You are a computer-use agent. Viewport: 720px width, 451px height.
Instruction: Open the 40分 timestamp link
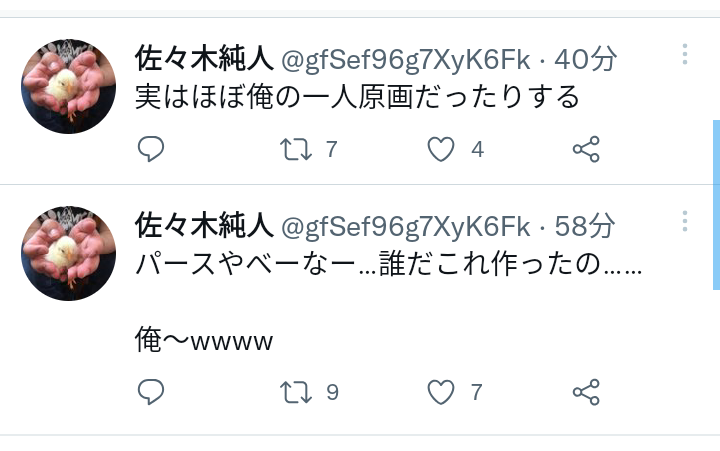[585, 59]
